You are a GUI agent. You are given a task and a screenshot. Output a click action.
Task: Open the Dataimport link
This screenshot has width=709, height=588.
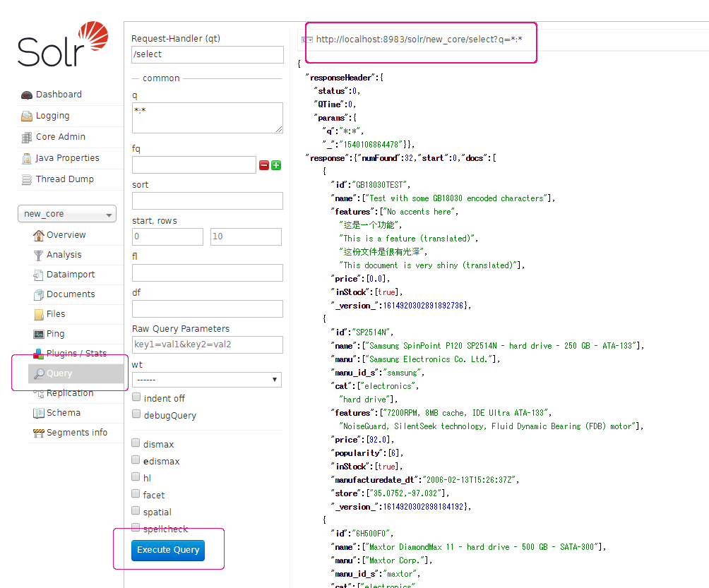tap(71, 275)
